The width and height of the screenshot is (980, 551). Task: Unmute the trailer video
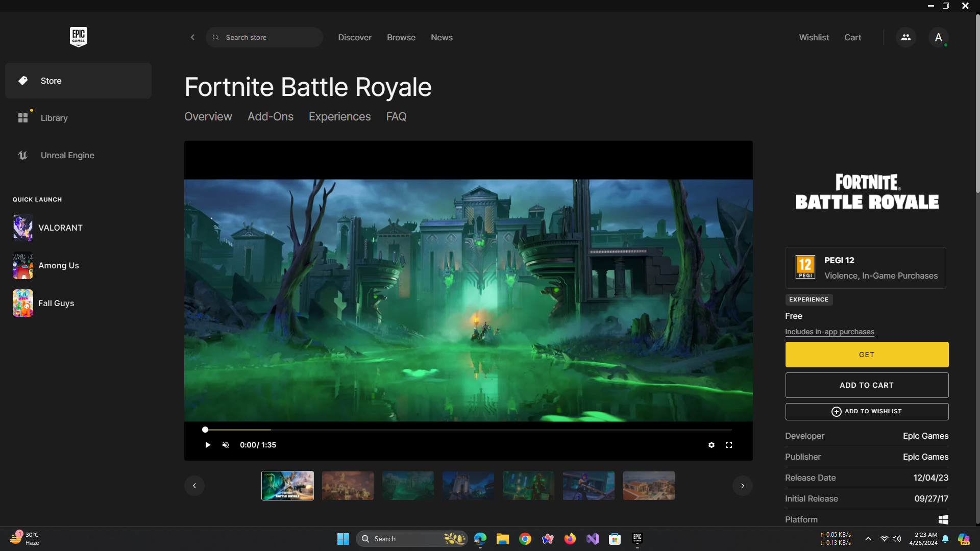point(226,445)
